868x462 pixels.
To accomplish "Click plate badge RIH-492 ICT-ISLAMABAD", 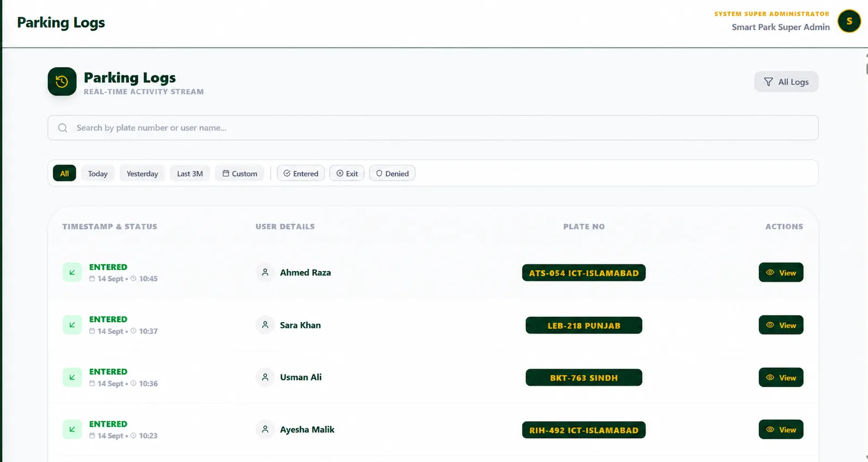I will pos(584,430).
